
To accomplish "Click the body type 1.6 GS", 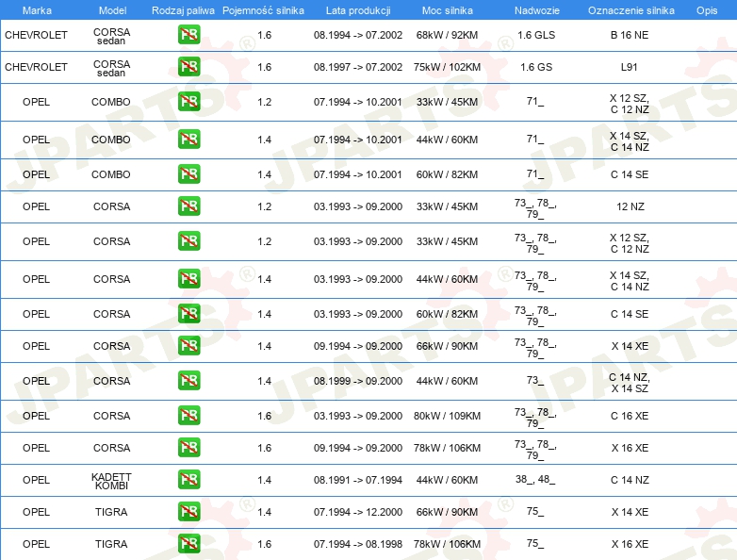I will (x=536, y=67).
